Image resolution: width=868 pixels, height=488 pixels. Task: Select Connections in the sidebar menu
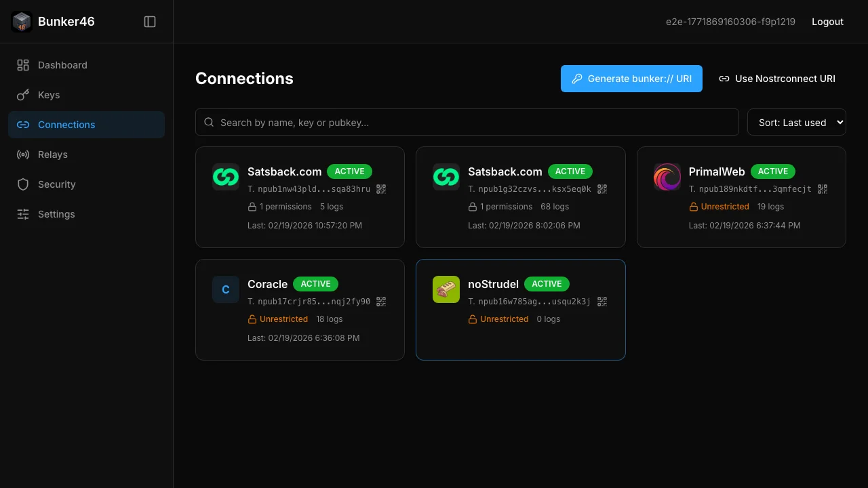pos(66,124)
